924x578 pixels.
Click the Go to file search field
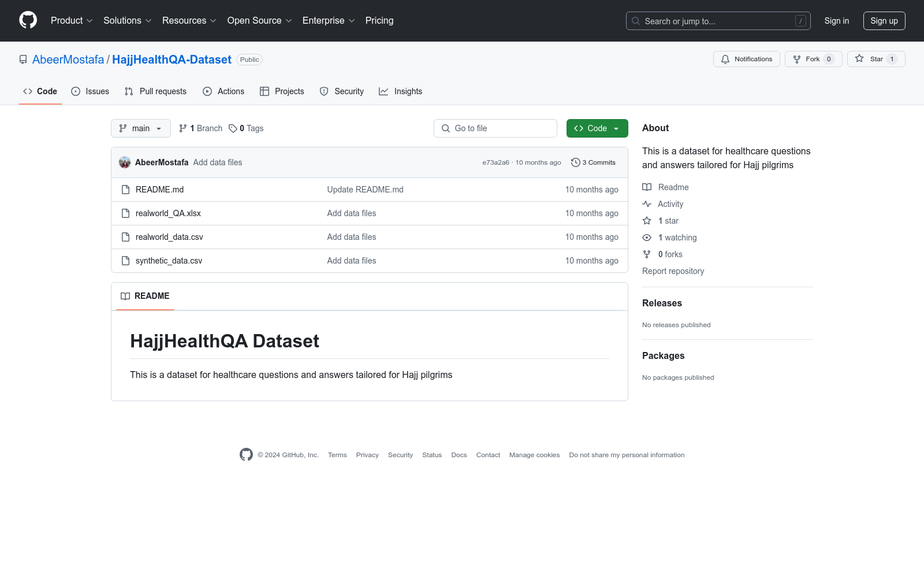point(495,128)
